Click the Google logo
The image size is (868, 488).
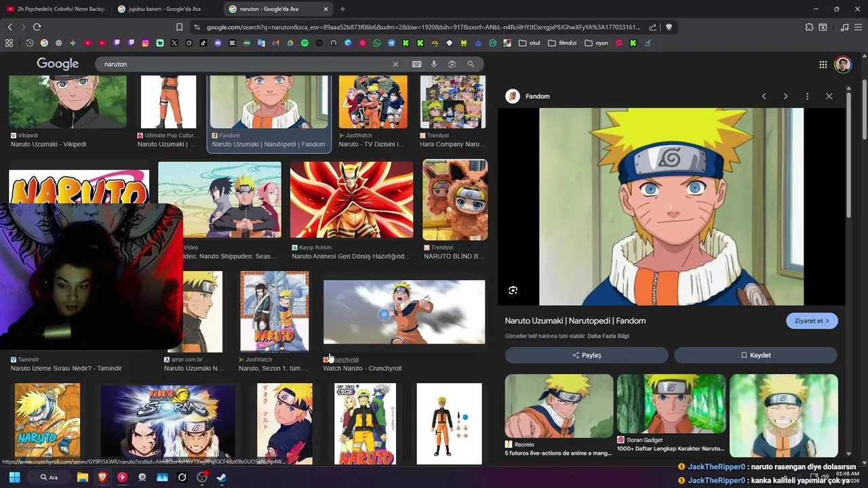click(x=58, y=64)
